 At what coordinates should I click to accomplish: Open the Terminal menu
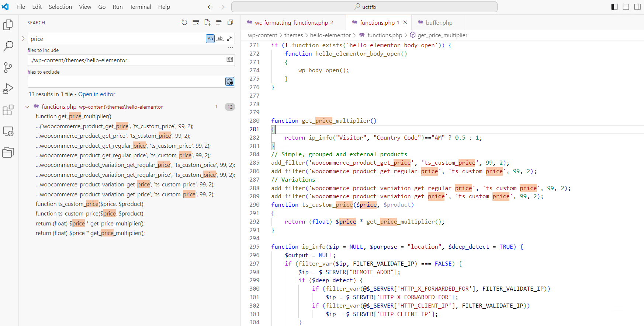(141, 7)
